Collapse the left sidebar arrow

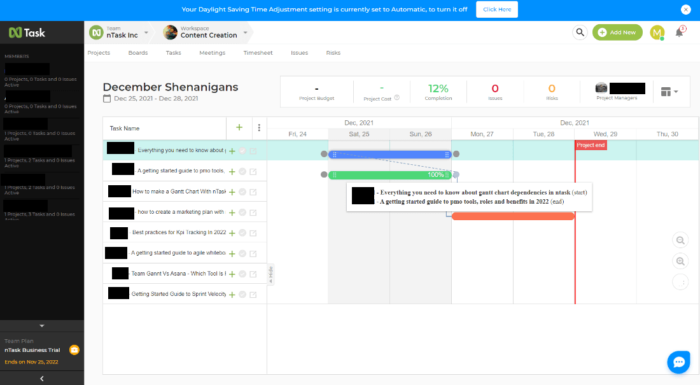point(42,378)
